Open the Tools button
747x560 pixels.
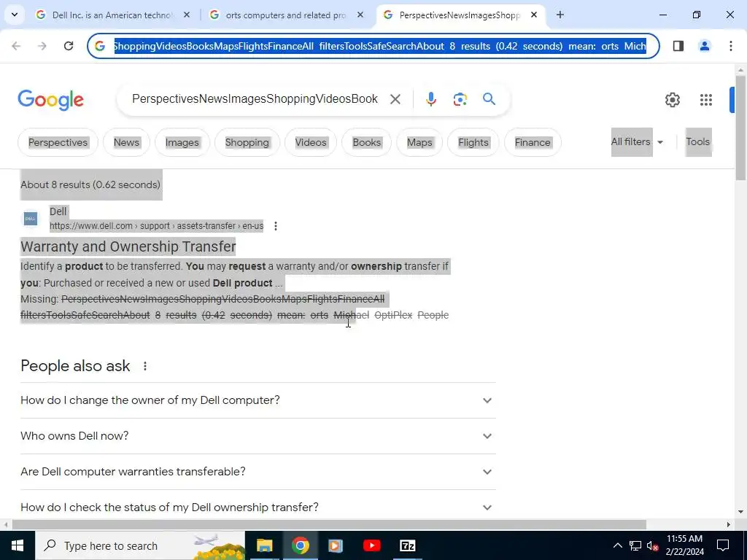pyautogui.click(x=698, y=142)
